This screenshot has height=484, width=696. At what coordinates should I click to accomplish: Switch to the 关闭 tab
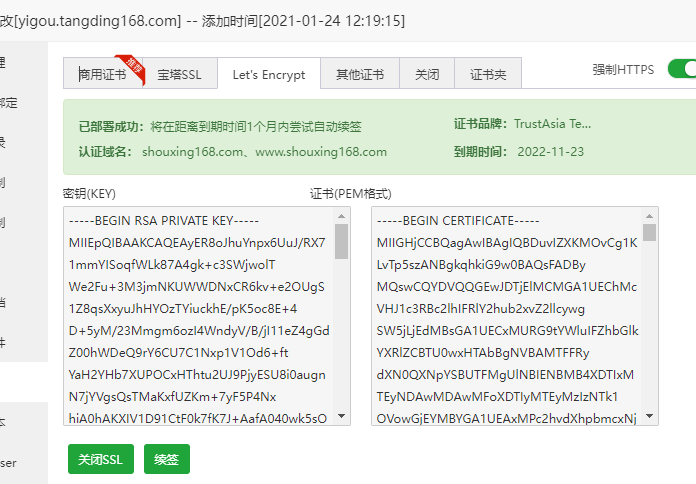(427, 75)
